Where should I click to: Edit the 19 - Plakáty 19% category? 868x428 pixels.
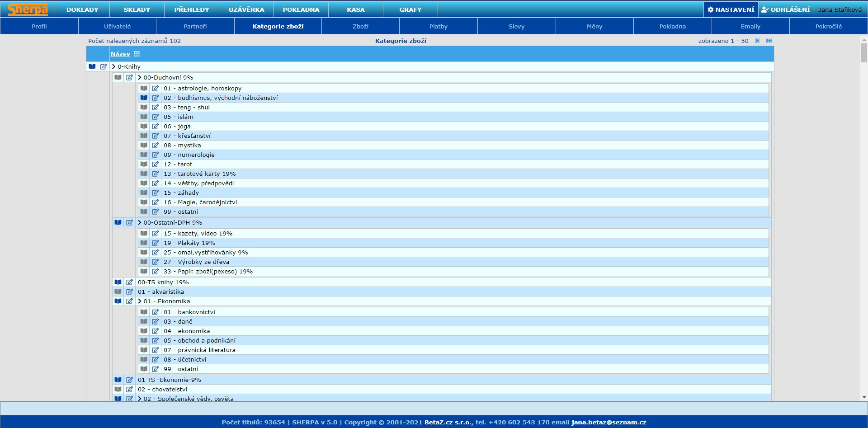coord(156,243)
